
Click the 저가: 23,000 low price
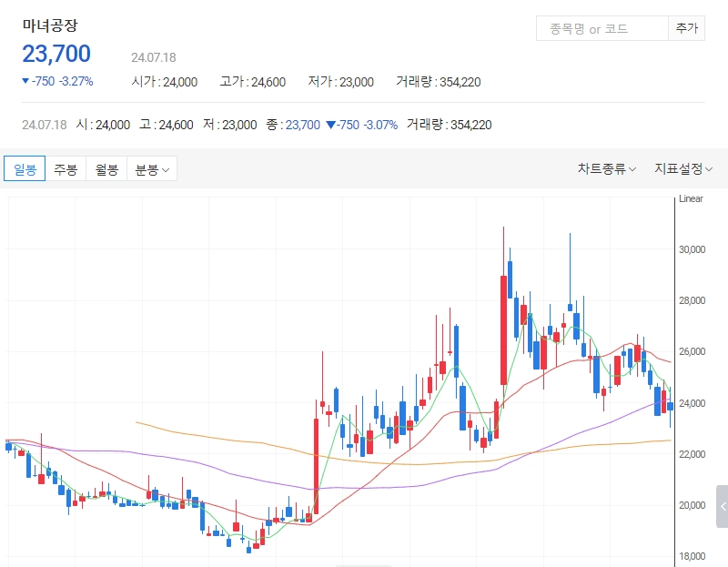[x=340, y=82]
